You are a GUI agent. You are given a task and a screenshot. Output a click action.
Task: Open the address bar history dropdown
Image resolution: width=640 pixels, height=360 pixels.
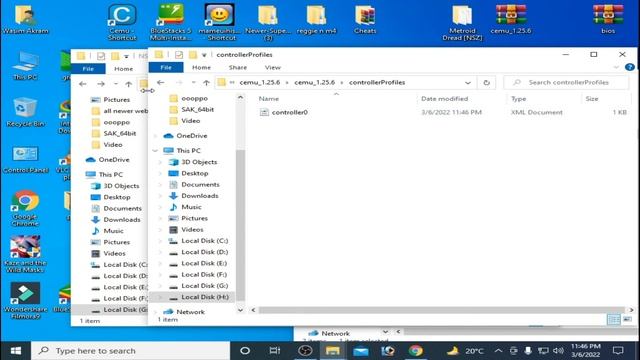[468, 82]
